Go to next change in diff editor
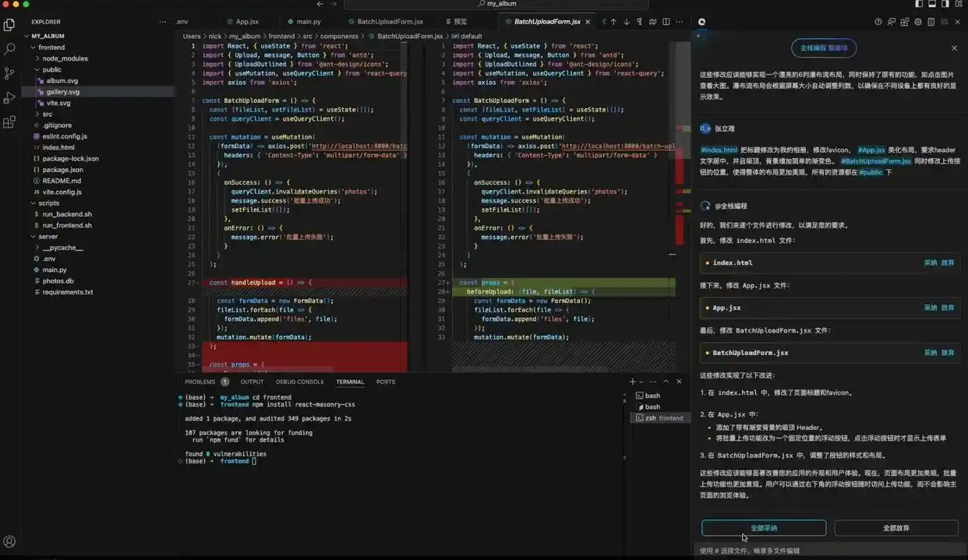 click(x=626, y=22)
